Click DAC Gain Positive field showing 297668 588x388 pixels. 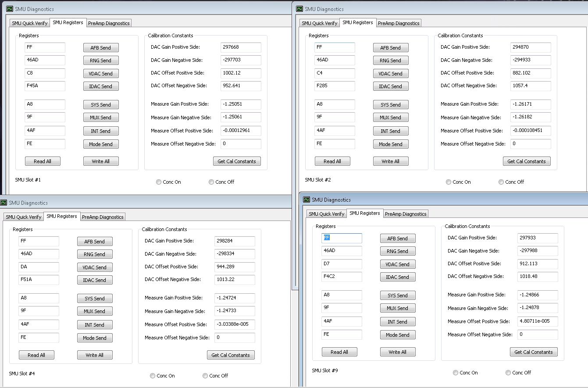[241, 47]
